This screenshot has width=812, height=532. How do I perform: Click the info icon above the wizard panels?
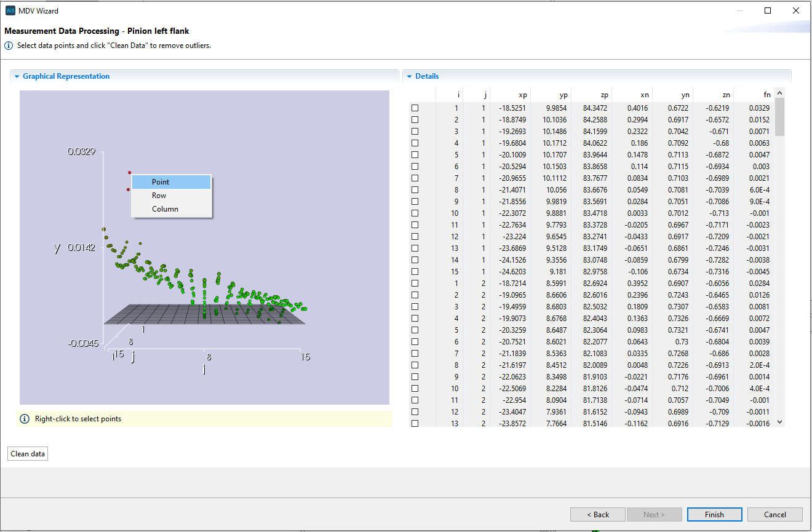(7, 44)
